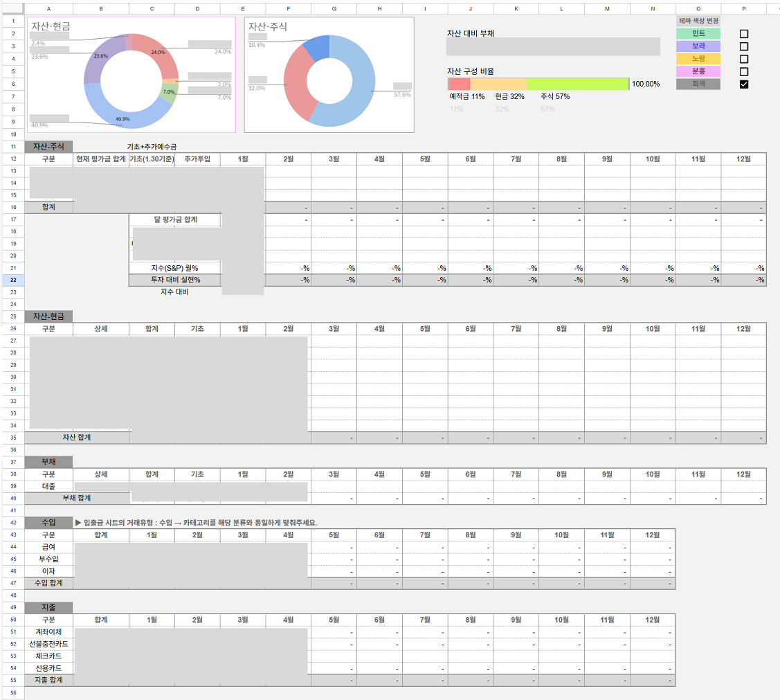Pick the 분홍 color swatch cell
The height and width of the screenshot is (700, 780).
698,71
